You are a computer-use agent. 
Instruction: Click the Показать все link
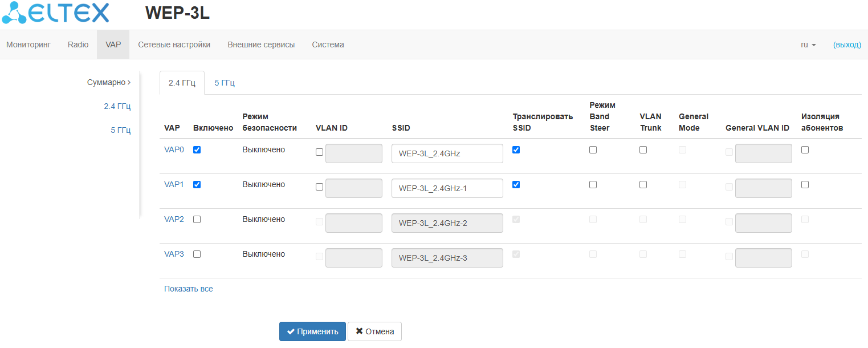[x=189, y=289]
